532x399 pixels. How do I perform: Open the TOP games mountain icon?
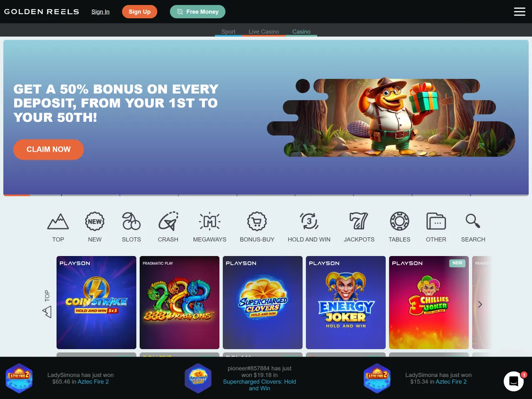coord(58,222)
